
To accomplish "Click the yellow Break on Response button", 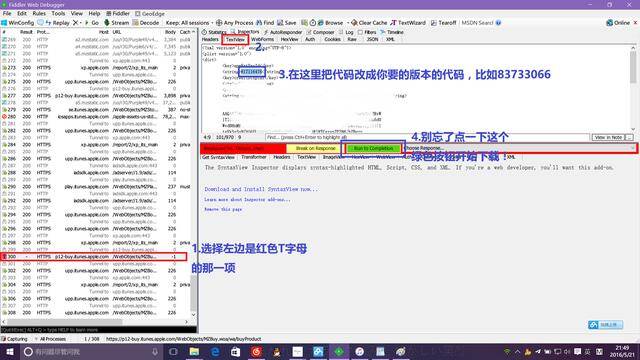I will click(x=316, y=148).
